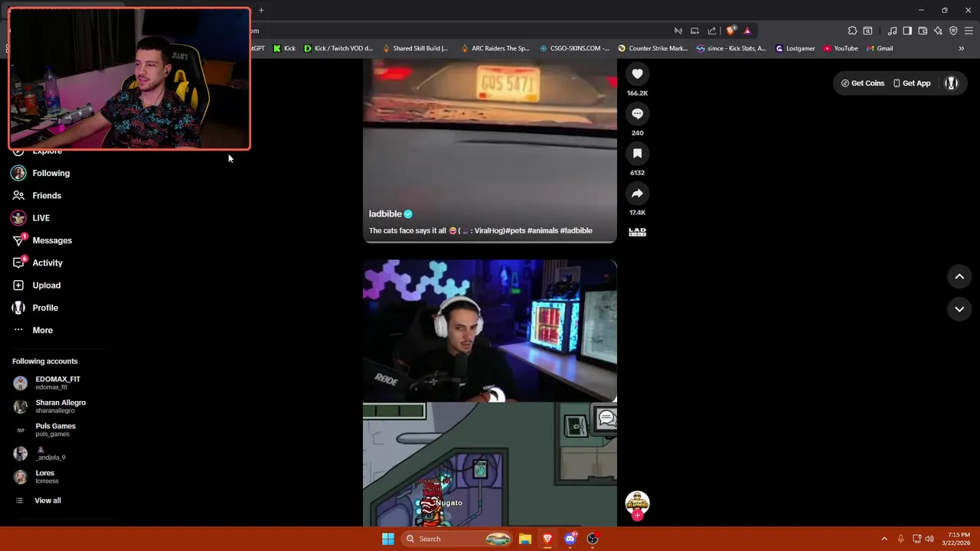Open the Following page in the sidebar
The height and width of the screenshot is (551, 980).
[x=51, y=173]
